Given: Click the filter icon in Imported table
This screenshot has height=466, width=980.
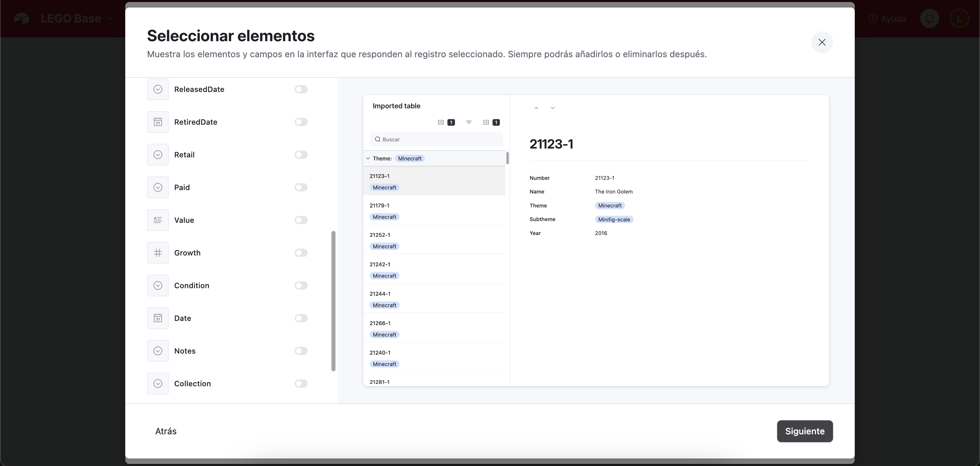Looking at the screenshot, I should coord(469,122).
